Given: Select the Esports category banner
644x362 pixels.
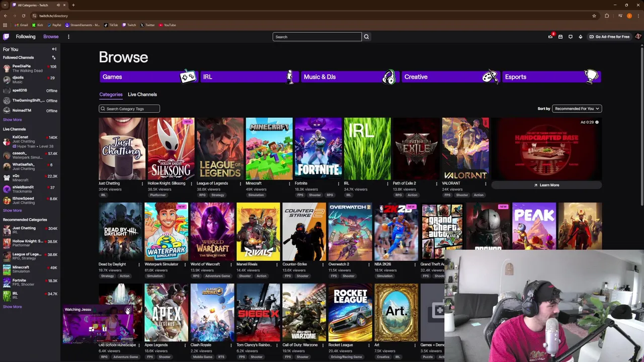Looking at the screenshot, I should tap(551, 77).
